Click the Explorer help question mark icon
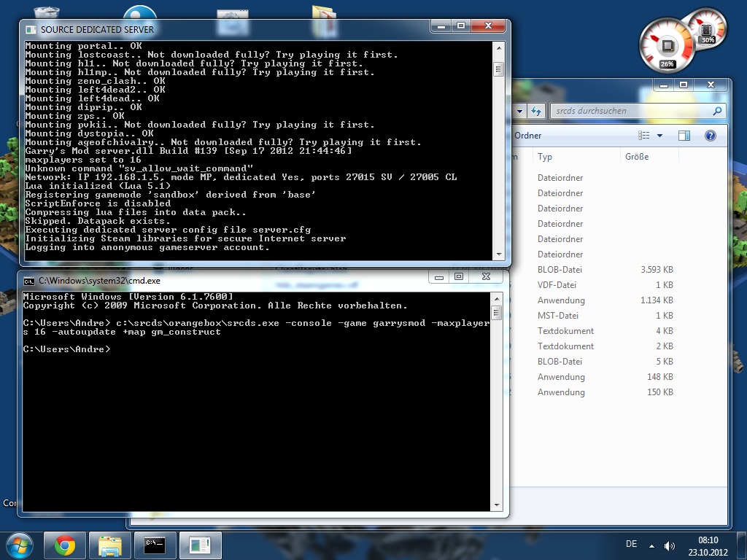This screenshot has width=747, height=560. click(710, 136)
